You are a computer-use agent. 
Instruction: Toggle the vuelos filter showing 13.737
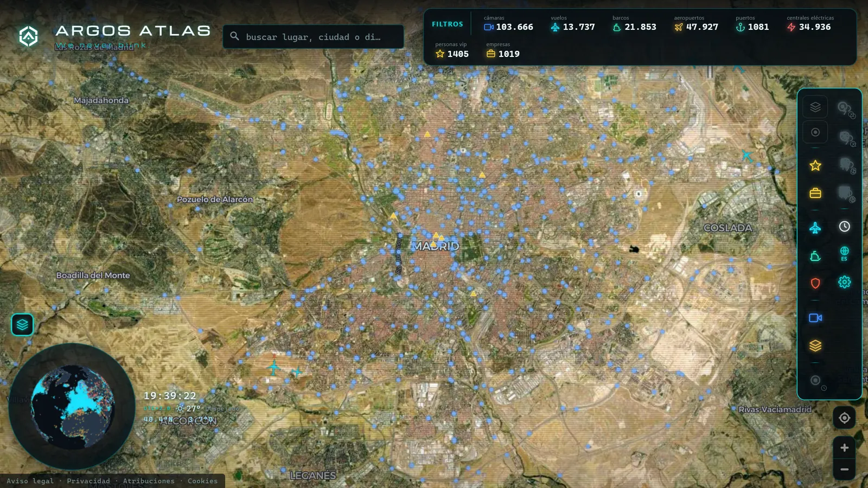pyautogui.click(x=572, y=23)
